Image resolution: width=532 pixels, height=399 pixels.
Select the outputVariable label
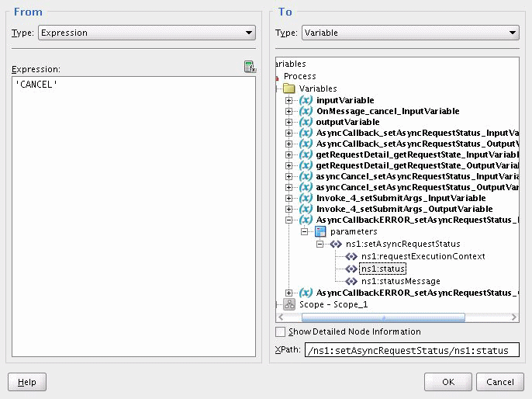pyautogui.click(x=347, y=122)
